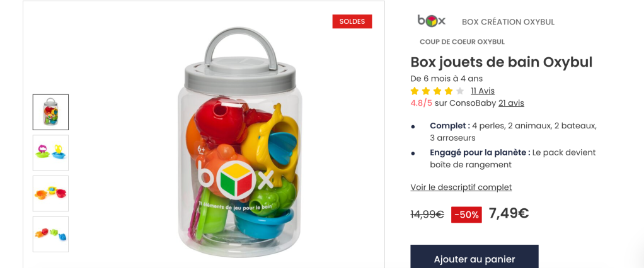This screenshot has height=268, width=644.
Task: Click the 7,49€ sale price
Action: (x=509, y=213)
